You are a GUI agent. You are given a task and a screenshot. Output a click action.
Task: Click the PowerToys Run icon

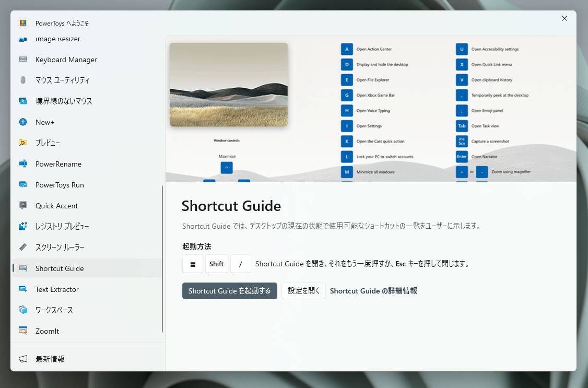23,184
